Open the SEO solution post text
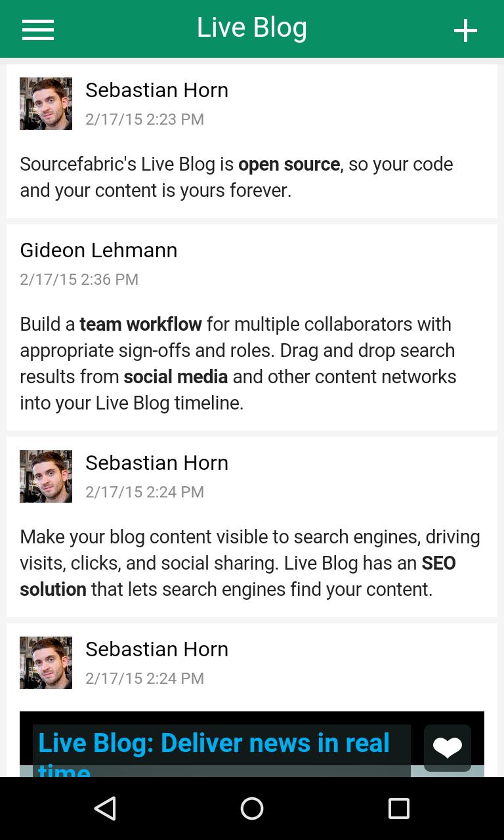This screenshot has width=504, height=840. 249,563
